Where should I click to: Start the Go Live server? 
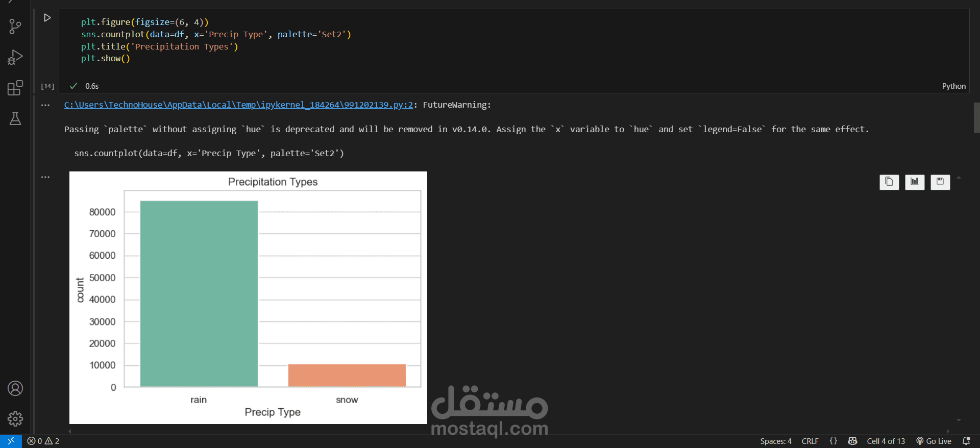click(934, 441)
